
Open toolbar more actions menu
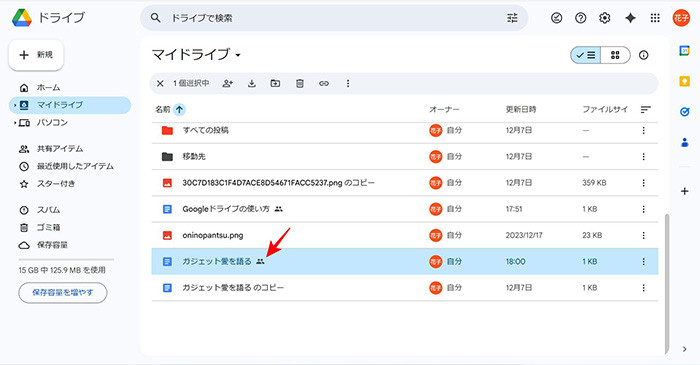348,83
